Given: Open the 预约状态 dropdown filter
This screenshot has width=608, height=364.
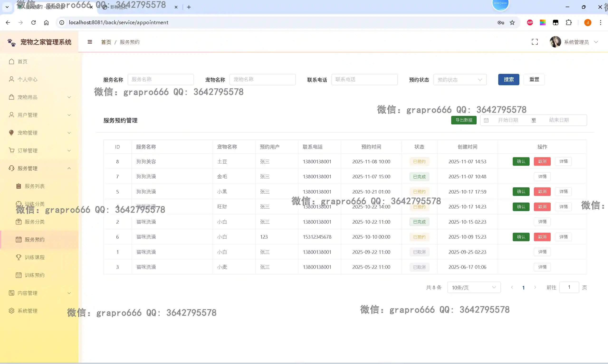Looking at the screenshot, I should 460,80.
